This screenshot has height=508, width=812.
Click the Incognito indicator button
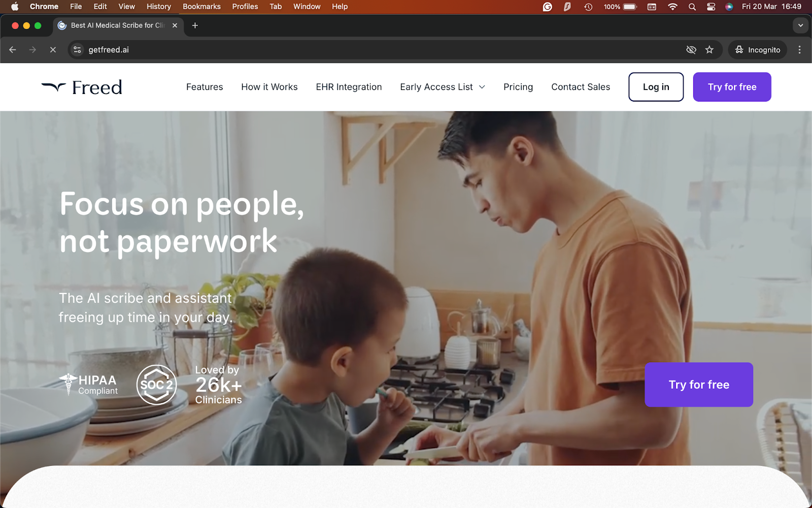[758, 50]
